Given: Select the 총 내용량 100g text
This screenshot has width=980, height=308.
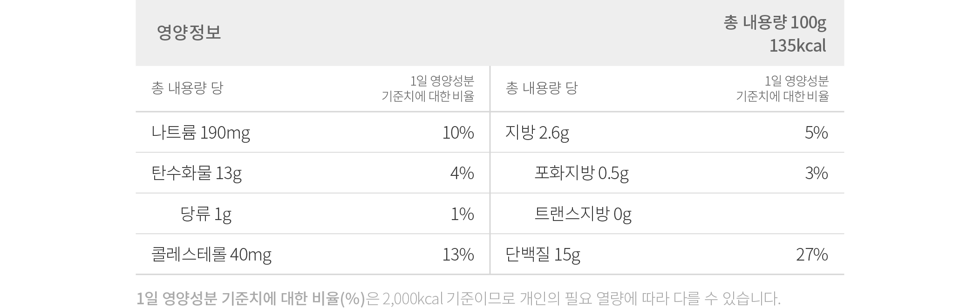Looking at the screenshot, I should (x=775, y=22).
